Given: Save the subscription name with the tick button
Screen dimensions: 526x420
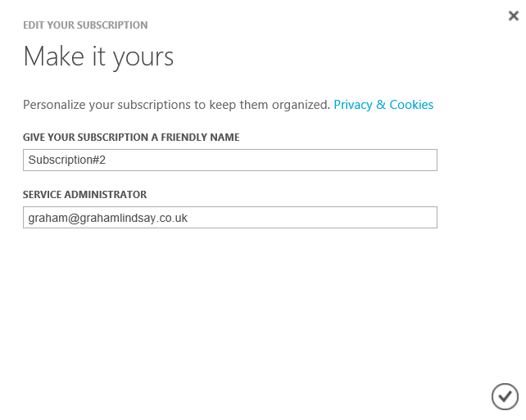Looking at the screenshot, I should tap(505, 396).
